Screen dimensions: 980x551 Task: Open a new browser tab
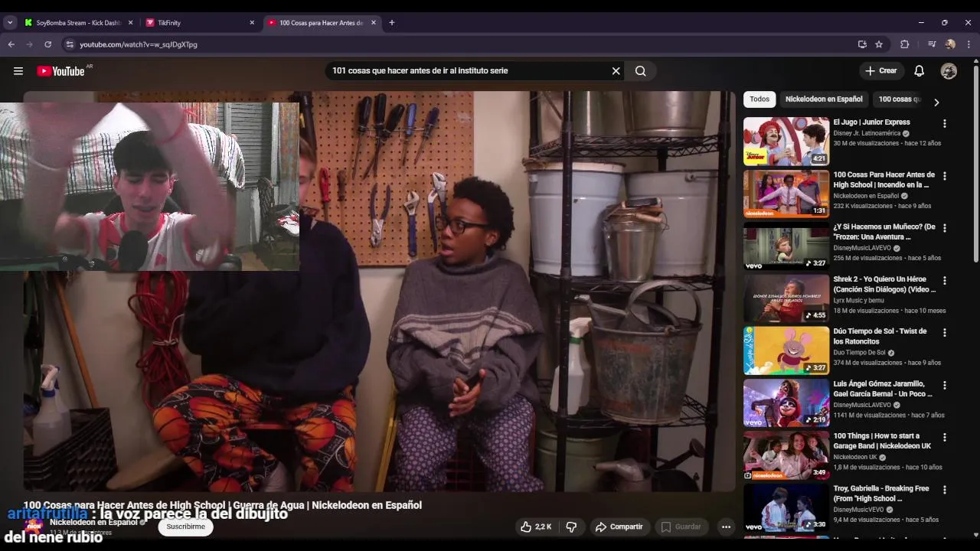click(391, 23)
